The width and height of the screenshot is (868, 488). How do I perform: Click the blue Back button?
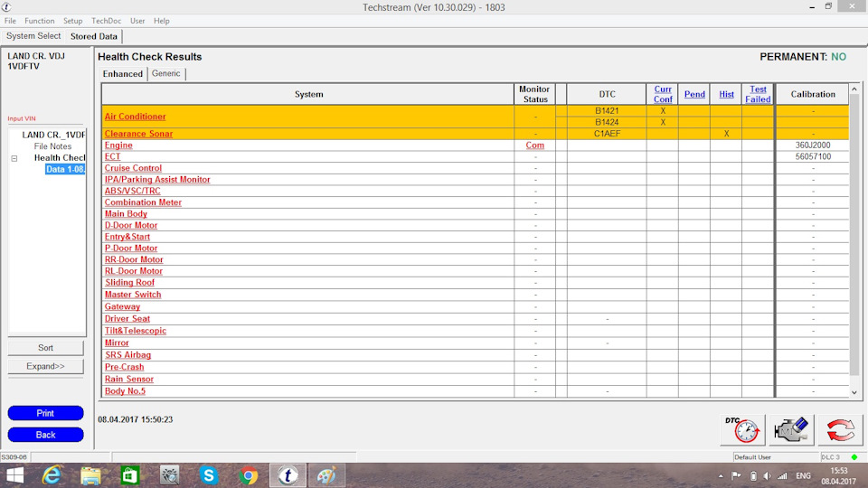pos(45,435)
